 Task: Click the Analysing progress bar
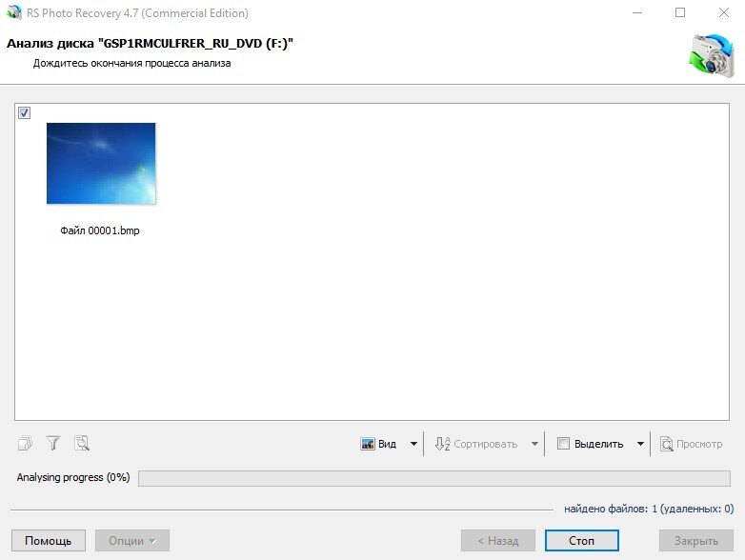click(434, 478)
